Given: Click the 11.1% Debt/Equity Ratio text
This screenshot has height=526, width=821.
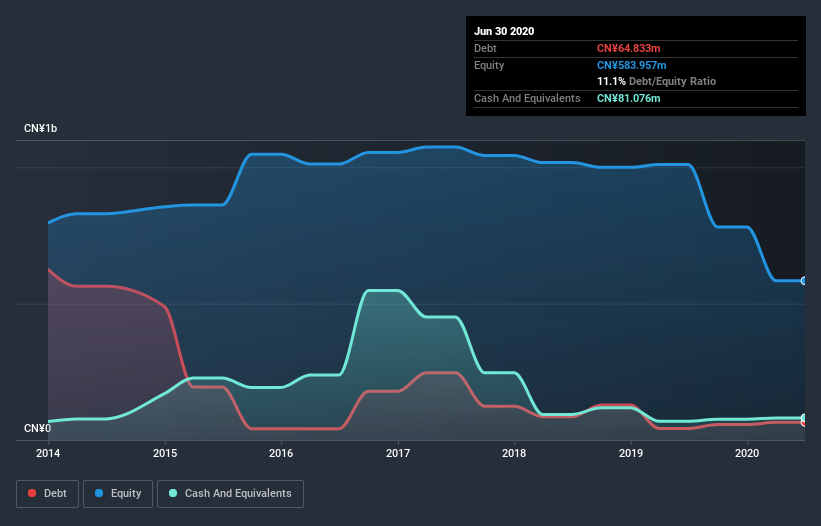Looking at the screenshot, I should click(x=657, y=81).
